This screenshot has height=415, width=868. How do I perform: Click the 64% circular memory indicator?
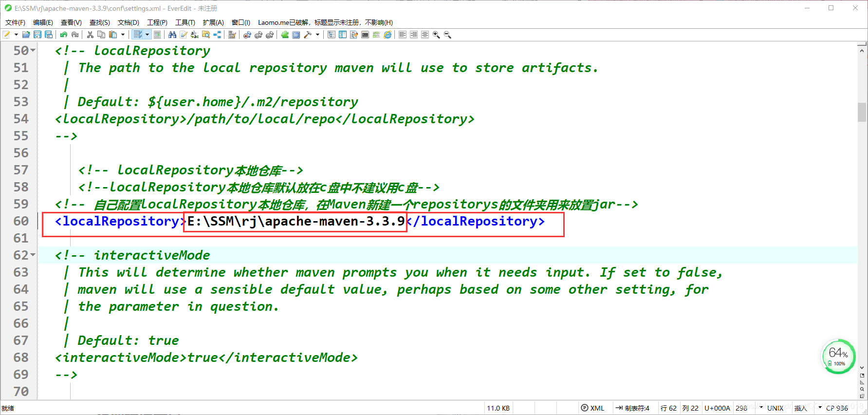838,357
